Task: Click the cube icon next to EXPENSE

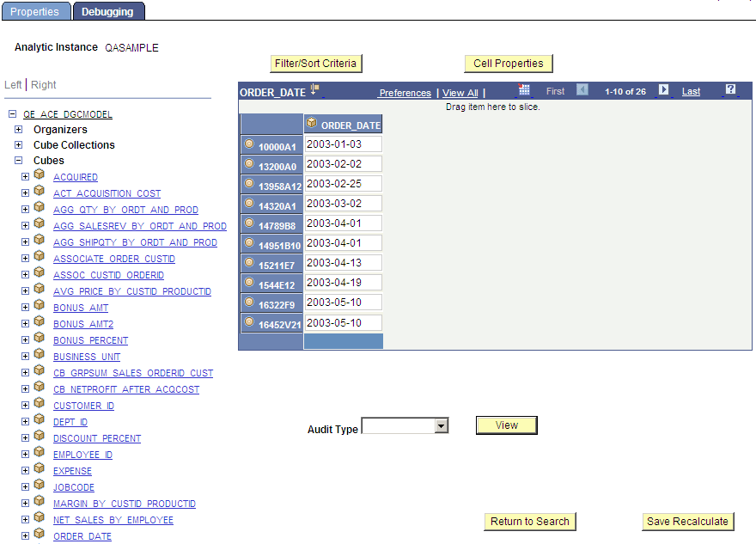Action: click(39, 470)
